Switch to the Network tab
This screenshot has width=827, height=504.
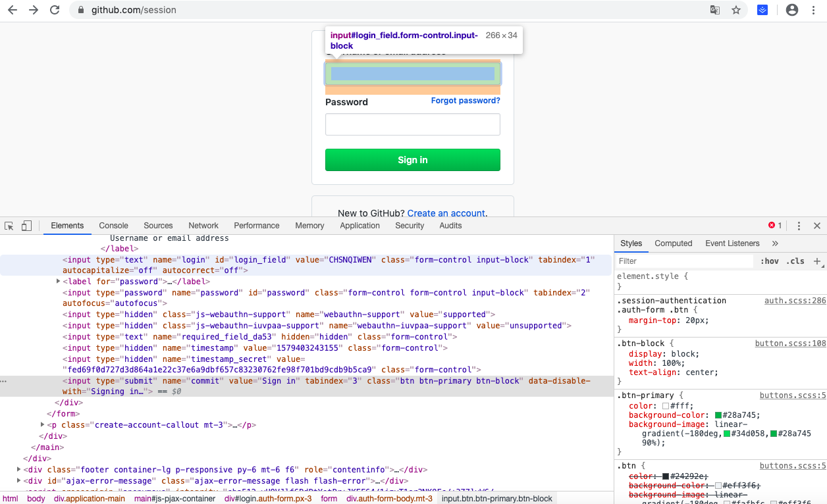[203, 226]
